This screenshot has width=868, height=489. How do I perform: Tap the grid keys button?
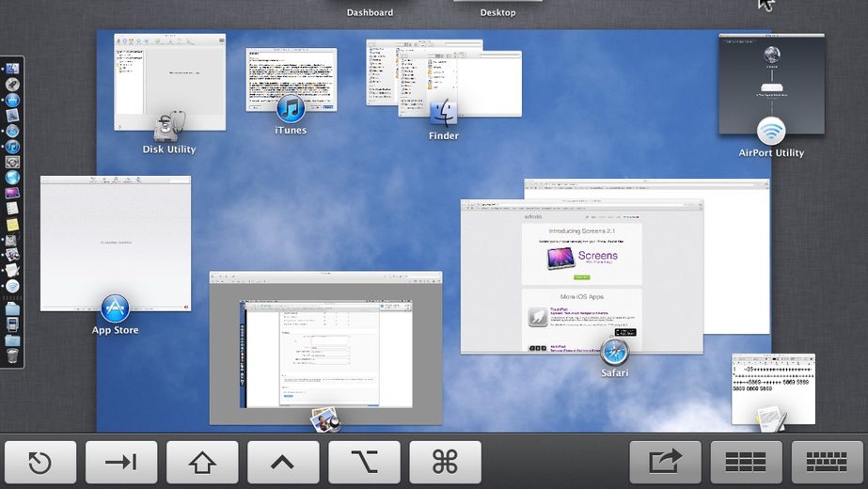tap(746, 462)
